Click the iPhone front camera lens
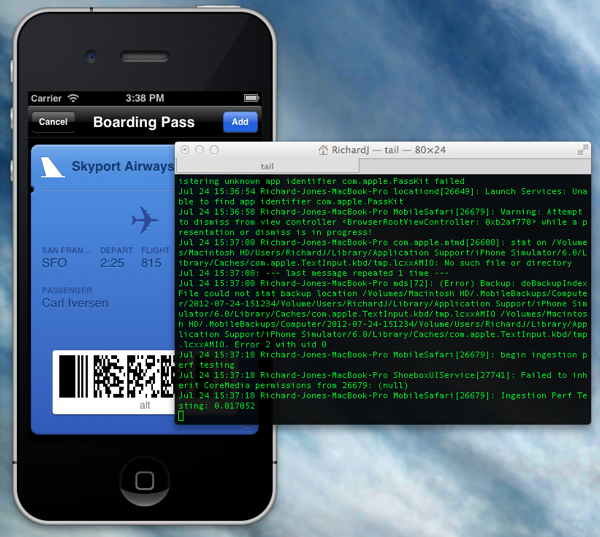Viewport: 600px width, 537px height. 91,57
